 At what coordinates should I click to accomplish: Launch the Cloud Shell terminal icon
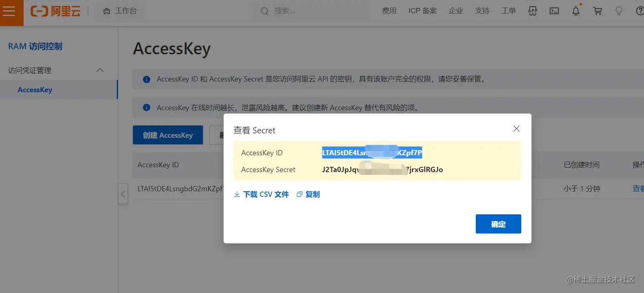(x=554, y=11)
